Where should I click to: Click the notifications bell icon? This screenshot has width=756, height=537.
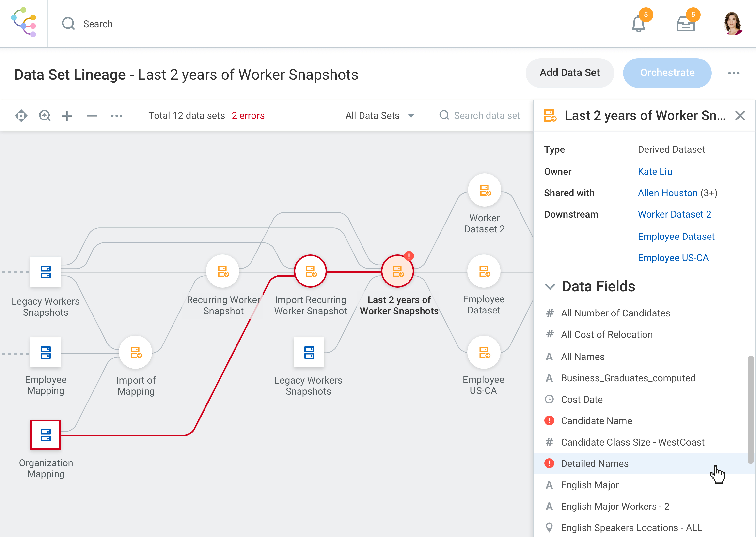click(638, 24)
